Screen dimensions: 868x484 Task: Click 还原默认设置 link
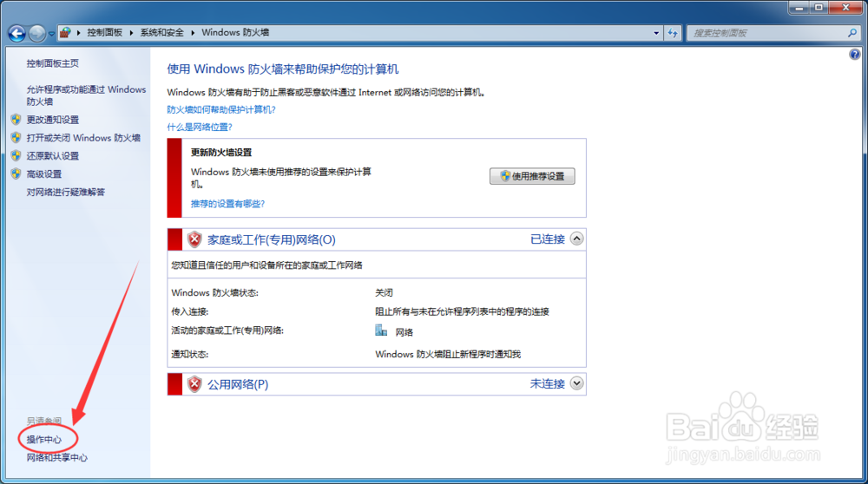53,156
